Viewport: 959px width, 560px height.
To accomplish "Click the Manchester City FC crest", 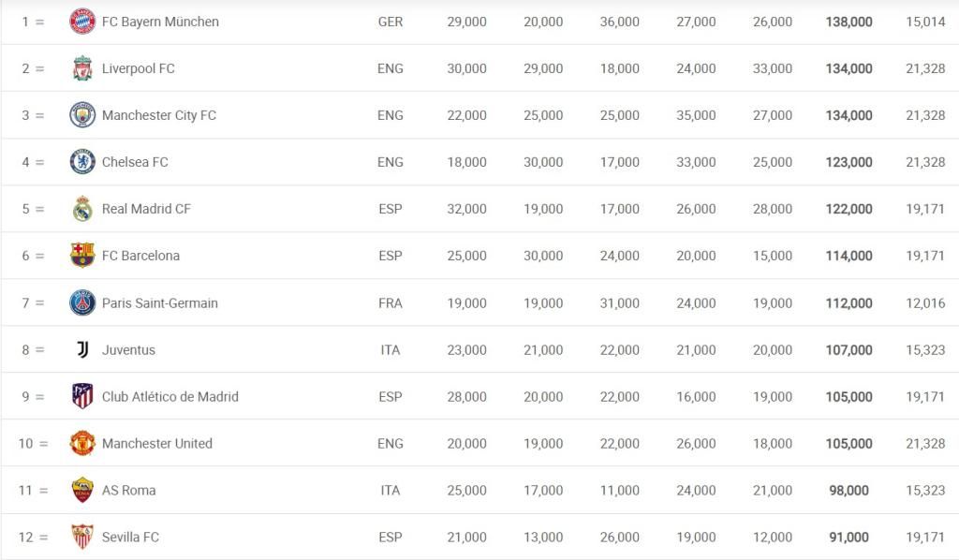I will point(82,115).
